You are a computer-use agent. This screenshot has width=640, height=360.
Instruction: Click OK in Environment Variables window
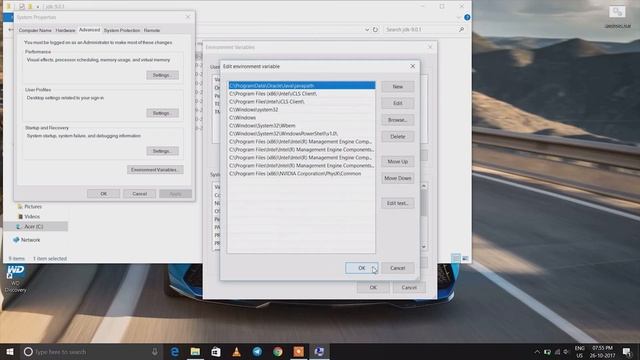point(373,288)
